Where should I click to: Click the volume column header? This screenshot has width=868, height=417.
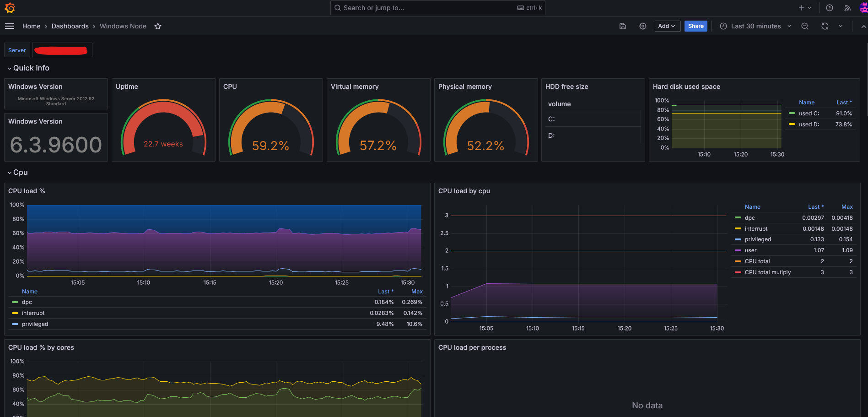coord(559,104)
